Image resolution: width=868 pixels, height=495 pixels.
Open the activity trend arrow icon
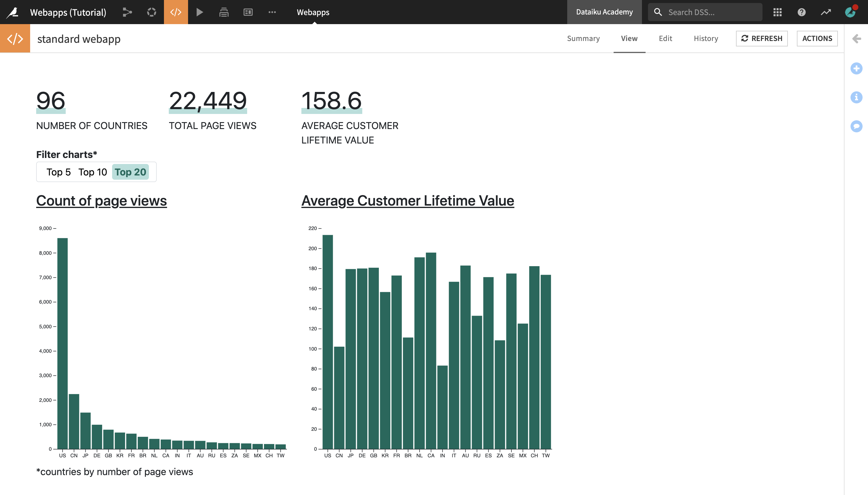(826, 12)
